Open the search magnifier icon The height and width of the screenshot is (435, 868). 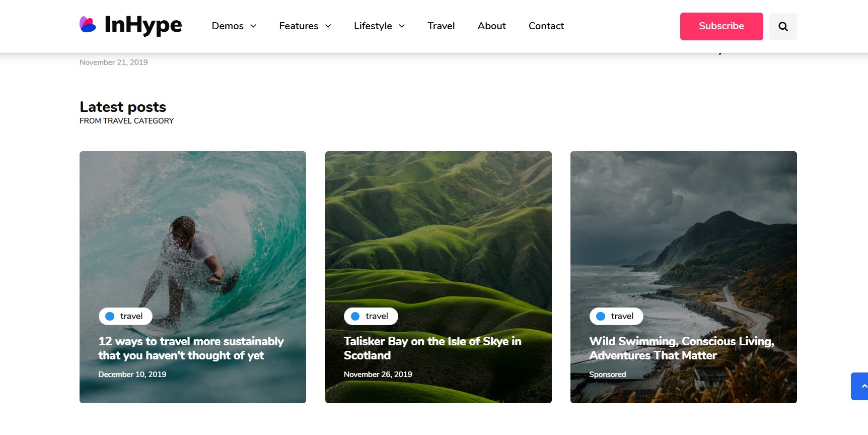tap(783, 26)
